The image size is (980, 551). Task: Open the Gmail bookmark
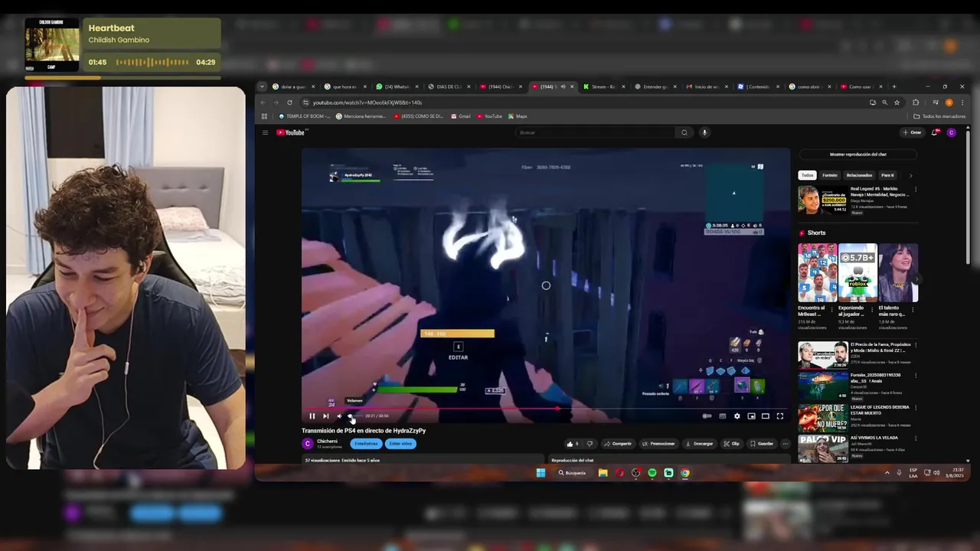click(x=461, y=116)
